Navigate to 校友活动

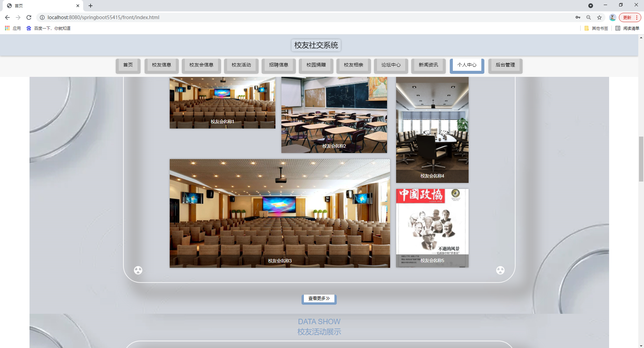pos(241,65)
